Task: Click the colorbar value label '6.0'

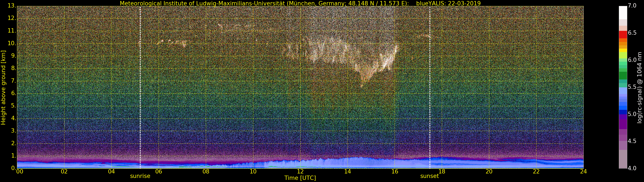Action: [632, 60]
